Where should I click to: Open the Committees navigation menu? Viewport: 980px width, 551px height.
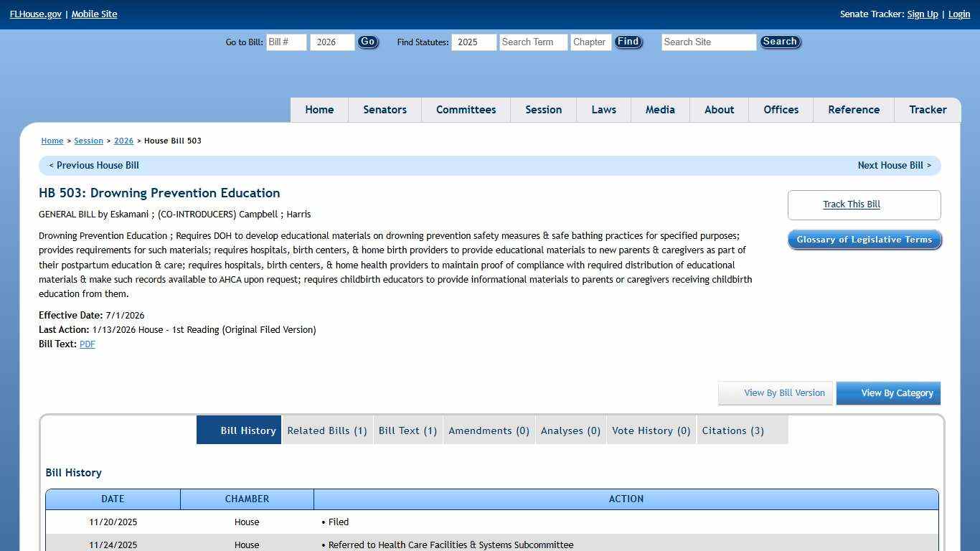(466, 110)
